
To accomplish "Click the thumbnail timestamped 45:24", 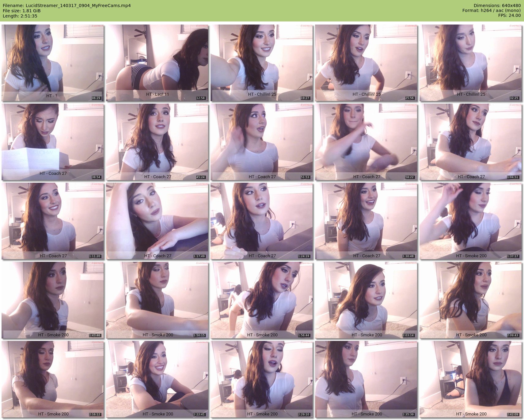I will click(x=157, y=142).
